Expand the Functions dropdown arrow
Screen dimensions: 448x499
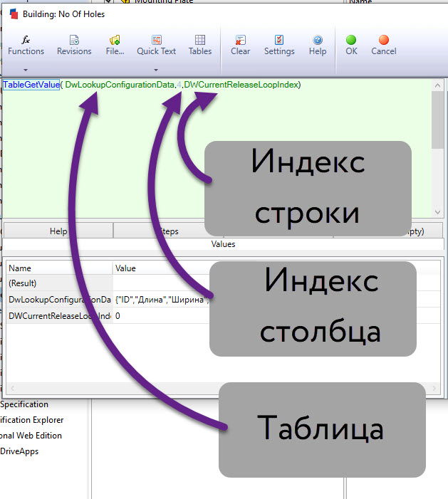click(26, 70)
